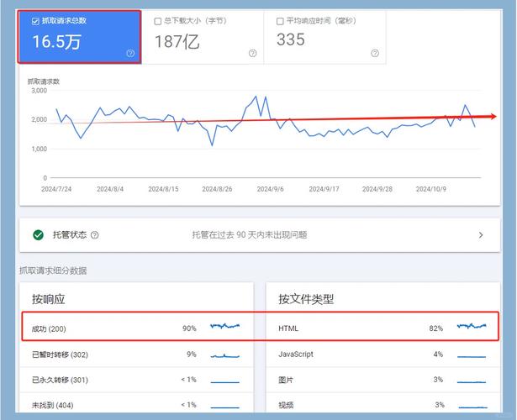Click the 4% value in JavaScript row
Viewport: 517px width, 420px height.
[438, 354]
